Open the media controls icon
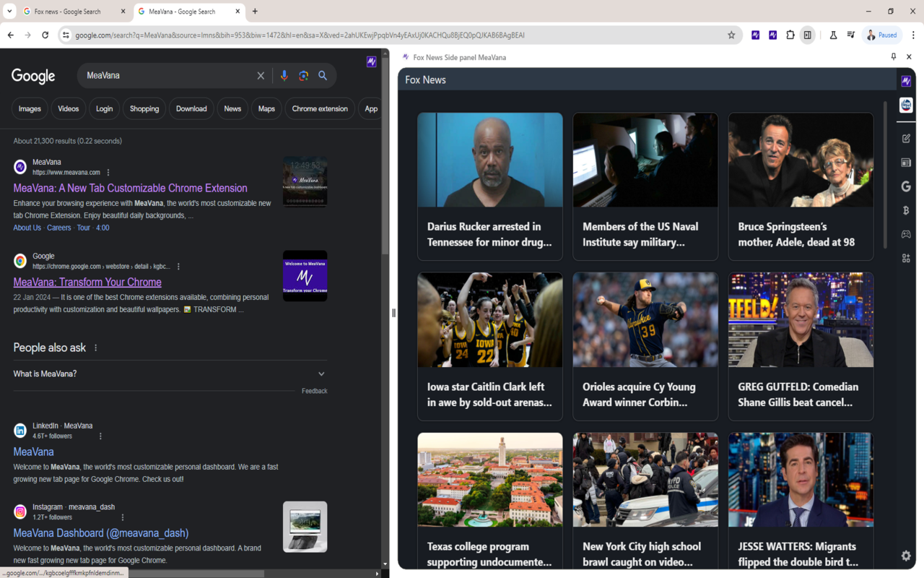This screenshot has width=924, height=578. pos(851,35)
